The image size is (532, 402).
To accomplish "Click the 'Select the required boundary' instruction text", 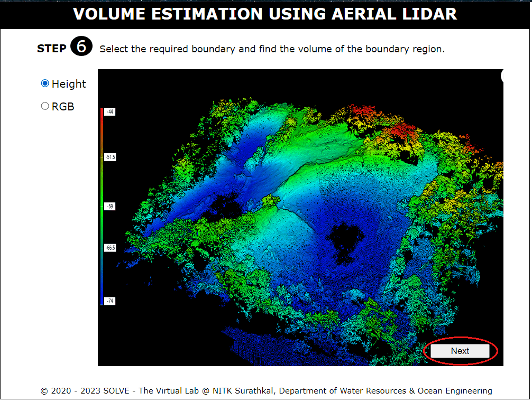I will (x=272, y=49).
